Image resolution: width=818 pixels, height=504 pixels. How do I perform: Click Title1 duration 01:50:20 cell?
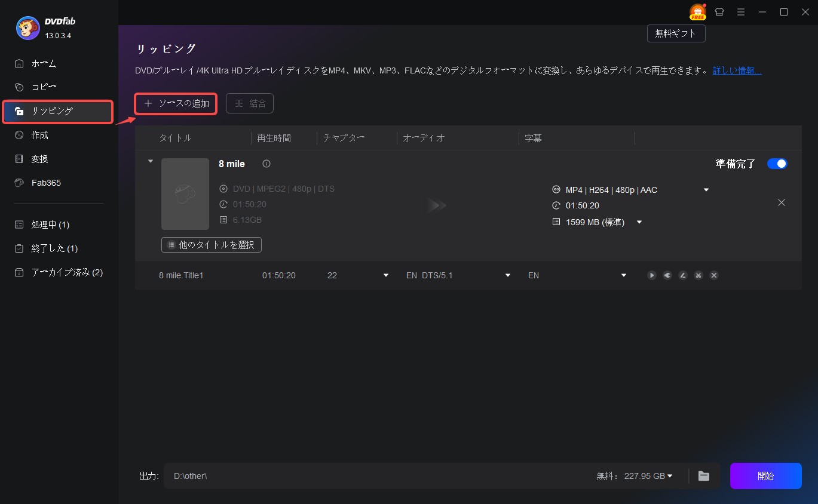point(279,275)
